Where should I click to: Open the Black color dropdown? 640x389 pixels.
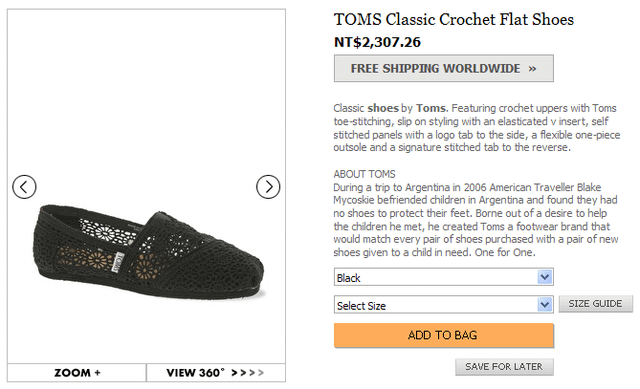pos(444,278)
